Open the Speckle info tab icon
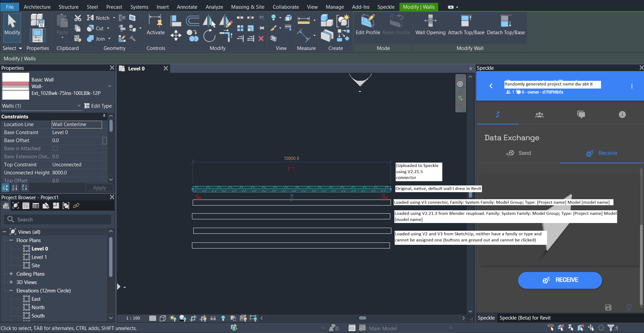The width and height of the screenshot is (644, 333). click(622, 115)
